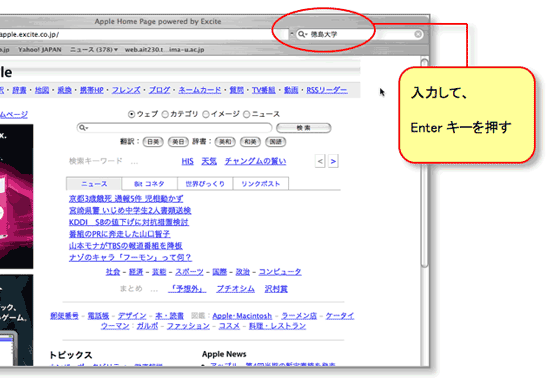Click the page search input field
550x381 pixels.
(174, 128)
